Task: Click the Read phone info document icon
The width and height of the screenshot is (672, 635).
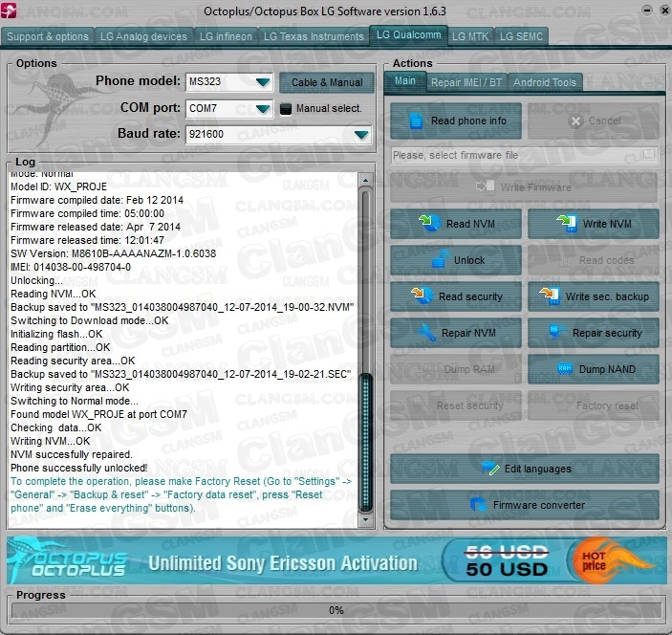Action: click(415, 120)
